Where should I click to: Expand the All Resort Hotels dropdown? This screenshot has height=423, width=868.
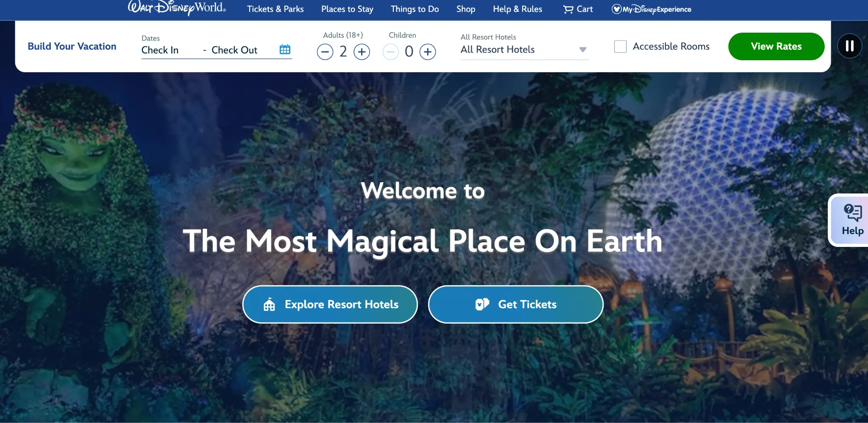click(x=524, y=50)
